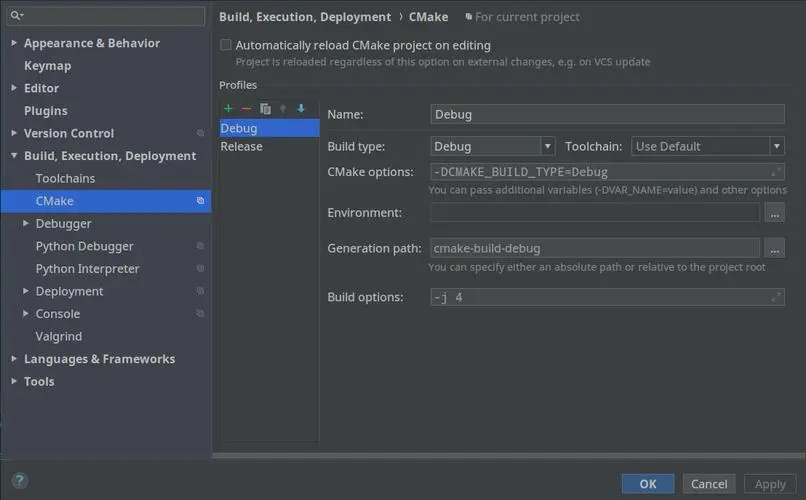
Task: Enable automatic CMake reload on editing
Action: (x=226, y=45)
